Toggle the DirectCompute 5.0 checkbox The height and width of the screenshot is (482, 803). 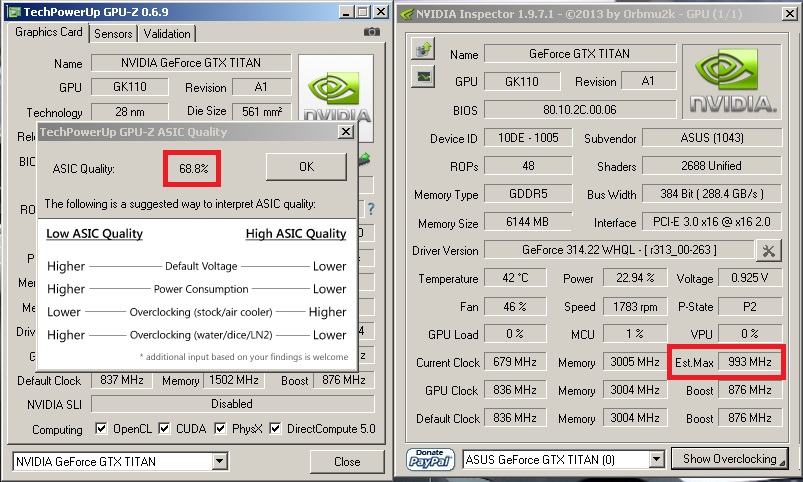pyautogui.click(x=276, y=428)
